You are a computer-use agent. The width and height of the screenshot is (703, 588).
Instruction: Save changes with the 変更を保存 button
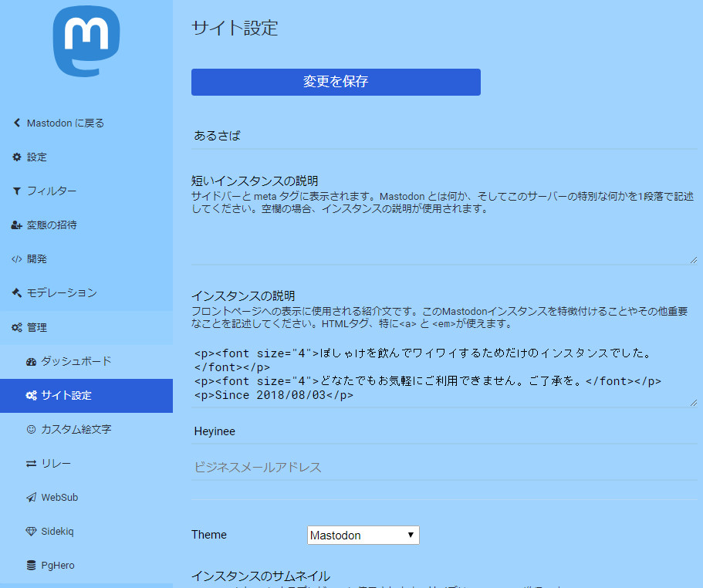click(x=336, y=82)
